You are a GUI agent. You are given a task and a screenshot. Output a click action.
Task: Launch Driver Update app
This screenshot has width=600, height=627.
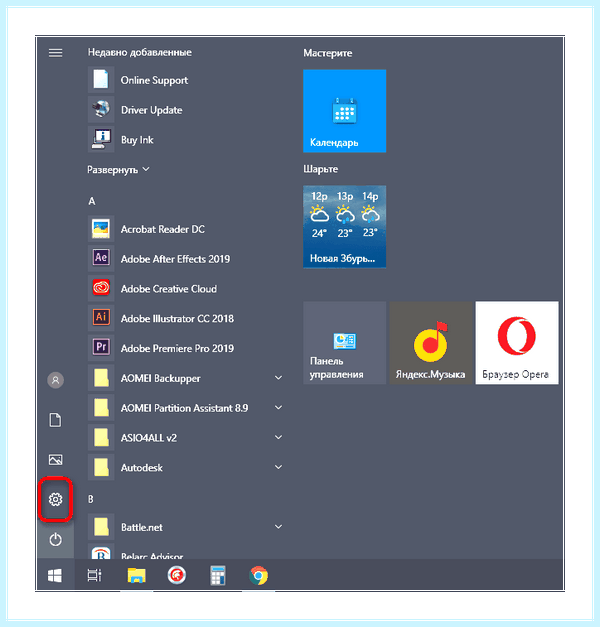[185, 110]
